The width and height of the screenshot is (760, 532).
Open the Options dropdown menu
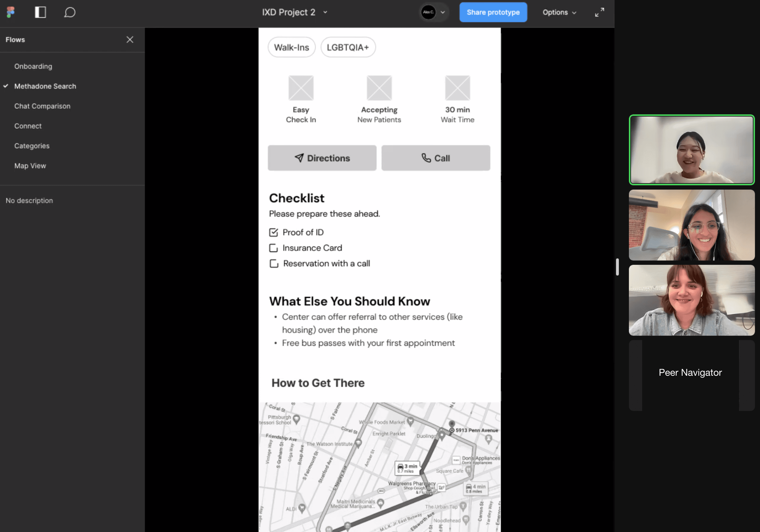[559, 12]
